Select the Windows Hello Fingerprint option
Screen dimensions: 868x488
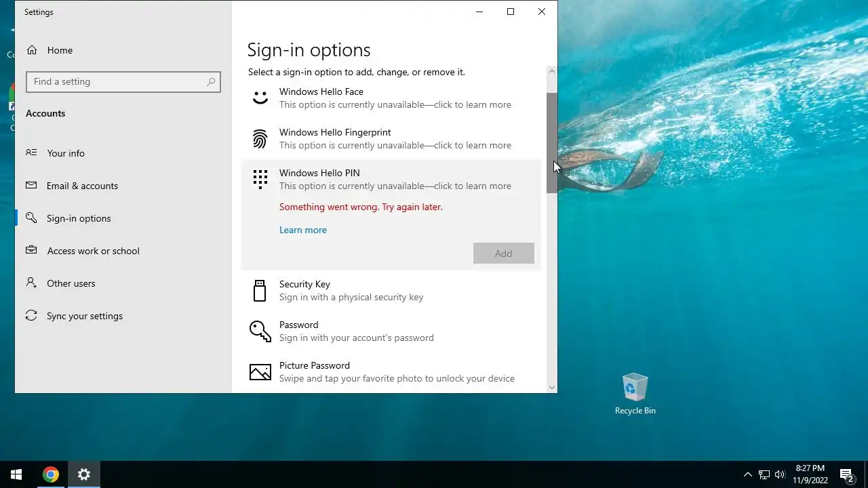click(391, 139)
